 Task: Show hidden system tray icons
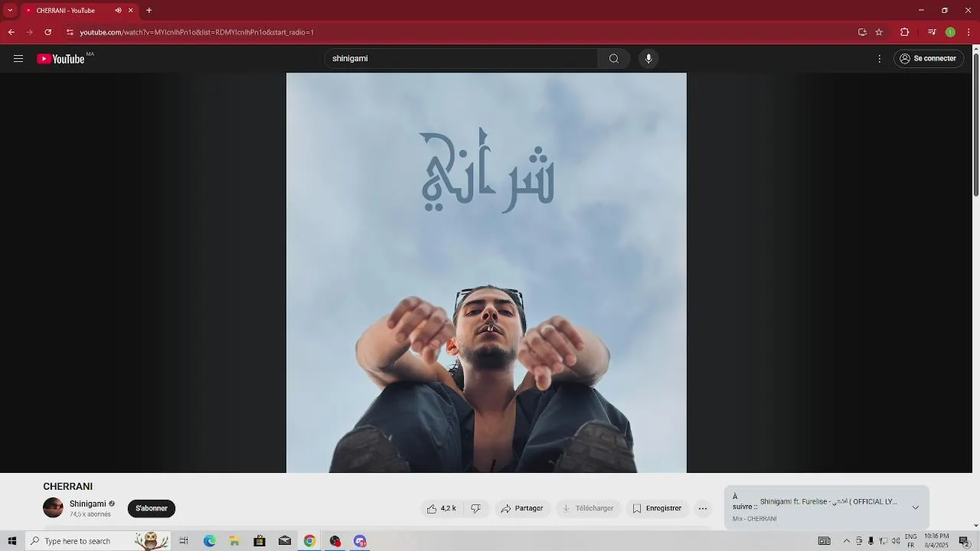[846, 541]
